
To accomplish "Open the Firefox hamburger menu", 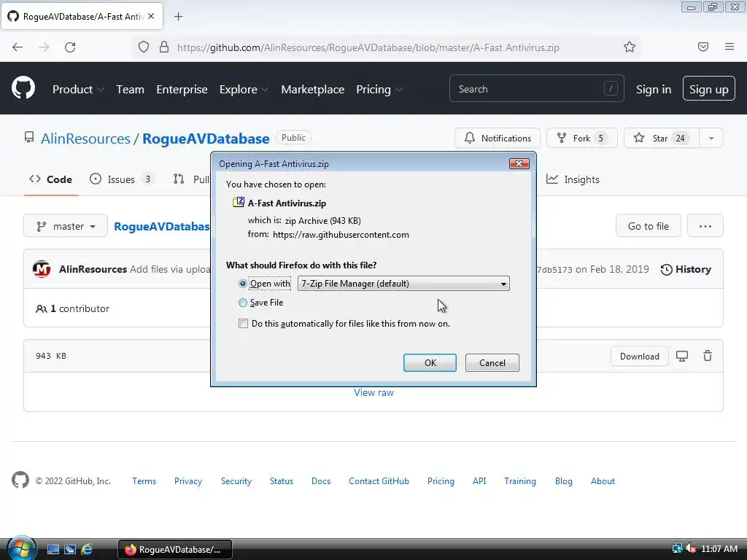I will [729, 47].
